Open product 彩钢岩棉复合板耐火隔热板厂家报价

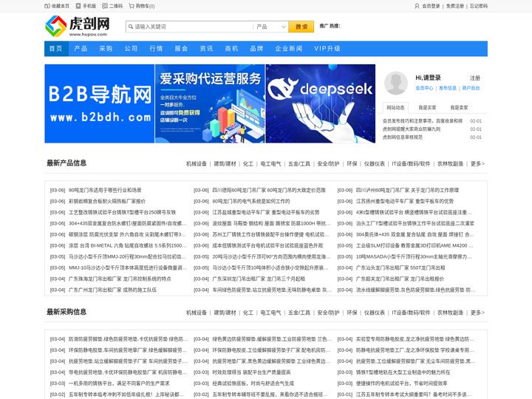[107, 201]
